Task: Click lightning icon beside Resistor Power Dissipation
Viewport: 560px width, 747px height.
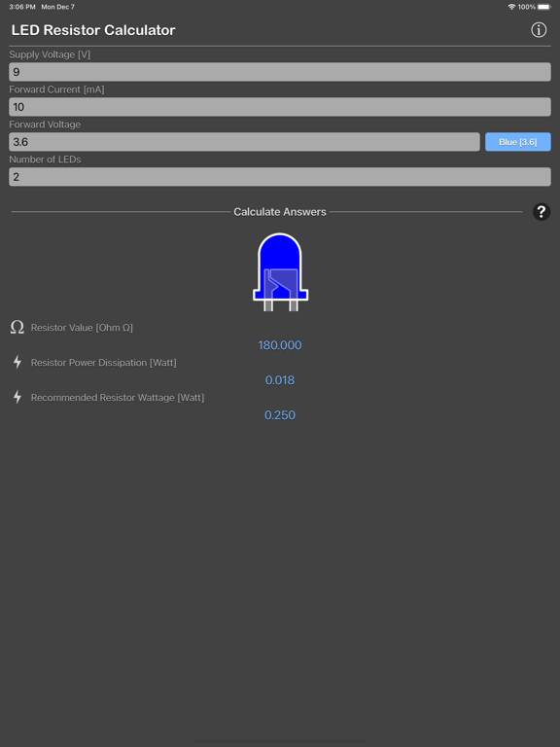Action: point(17,362)
